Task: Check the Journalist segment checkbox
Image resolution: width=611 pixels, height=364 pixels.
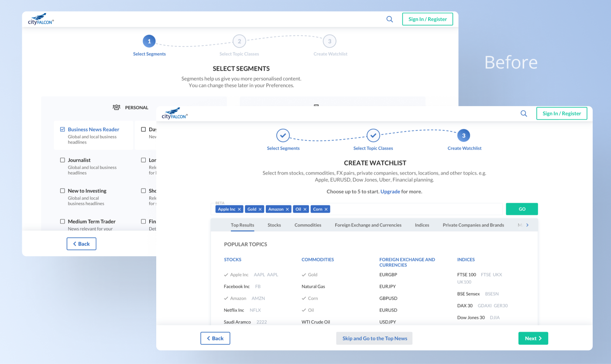Action: (62, 160)
